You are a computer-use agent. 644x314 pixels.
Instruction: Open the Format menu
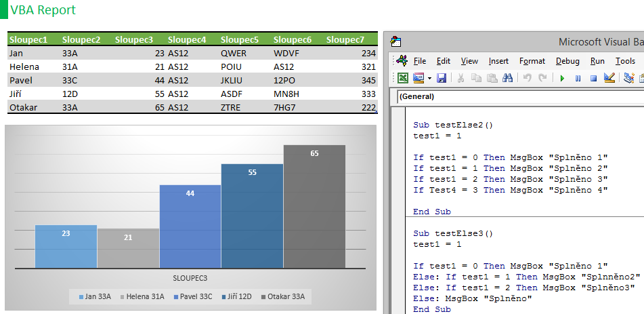click(x=532, y=61)
